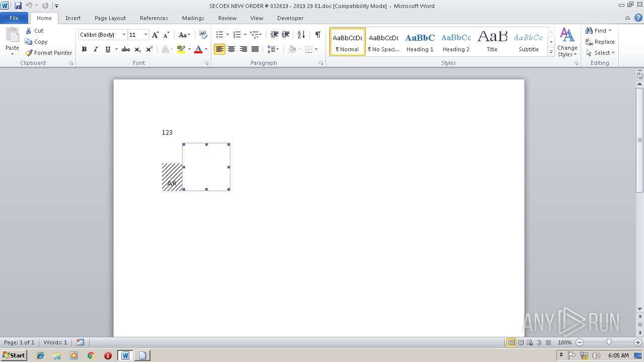Click Words: 1 in status bar
The image size is (644, 362).
pyautogui.click(x=55, y=342)
